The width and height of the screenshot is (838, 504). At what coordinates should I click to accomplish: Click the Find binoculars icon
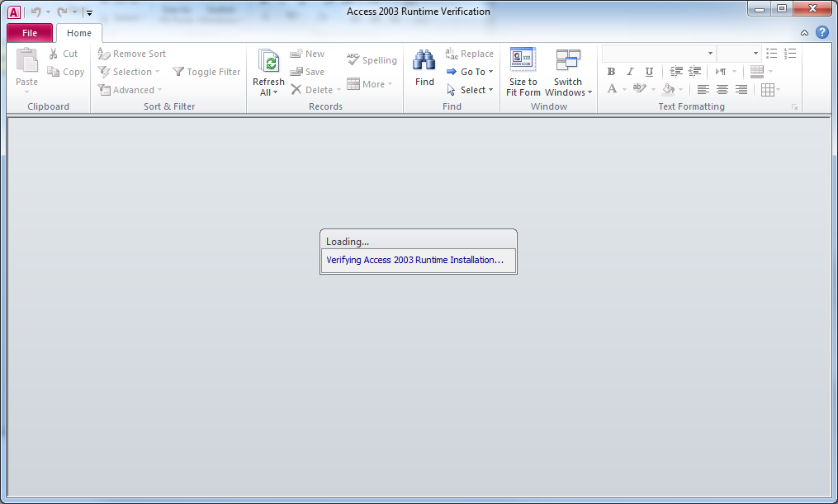(x=424, y=60)
